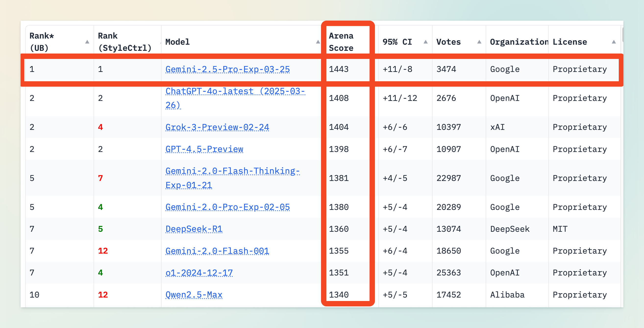Open the Grok-3-Preview-02-24 link
Viewport: 644px width, 328px height.
point(217,127)
